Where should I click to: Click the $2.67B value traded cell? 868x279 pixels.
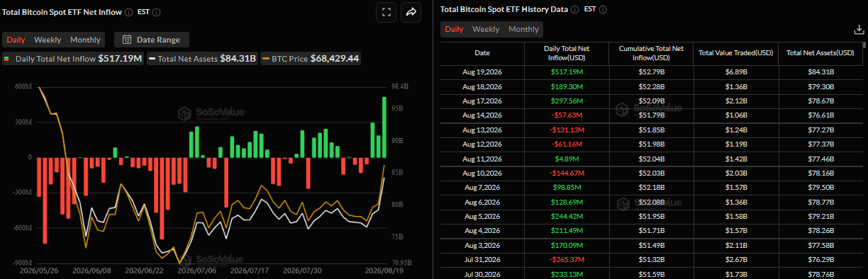coord(735,259)
